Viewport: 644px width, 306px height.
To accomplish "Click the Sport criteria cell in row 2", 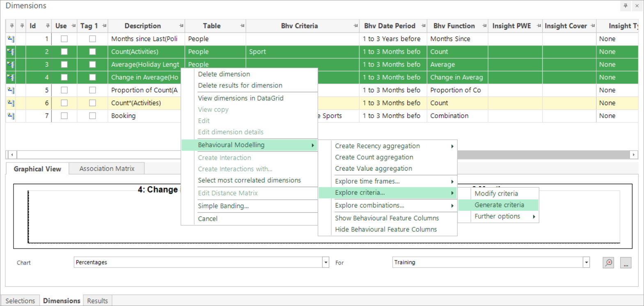I will [x=303, y=52].
